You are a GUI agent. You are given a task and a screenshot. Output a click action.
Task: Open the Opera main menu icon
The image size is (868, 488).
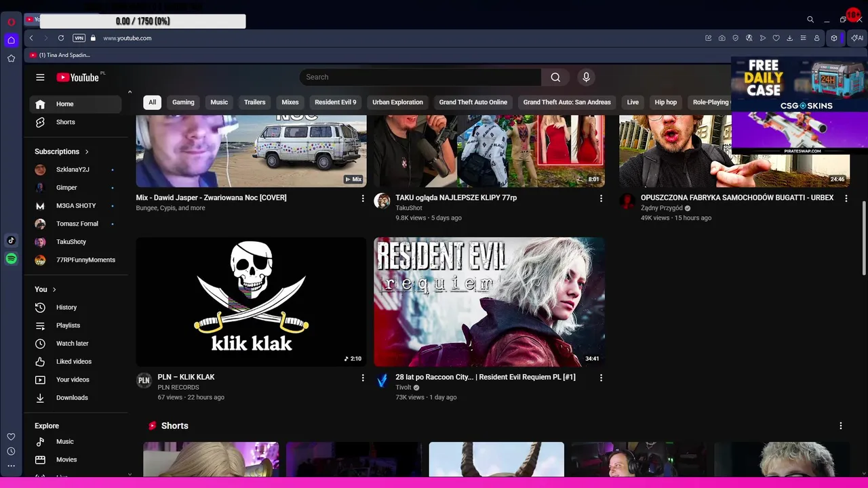pyautogui.click(x=11, y=22)
